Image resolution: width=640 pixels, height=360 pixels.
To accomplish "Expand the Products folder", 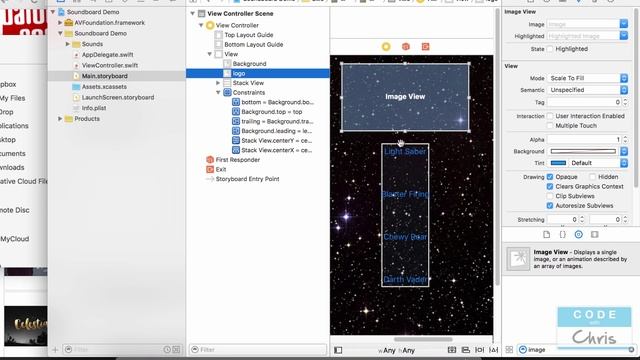I will tap(60, 119).
